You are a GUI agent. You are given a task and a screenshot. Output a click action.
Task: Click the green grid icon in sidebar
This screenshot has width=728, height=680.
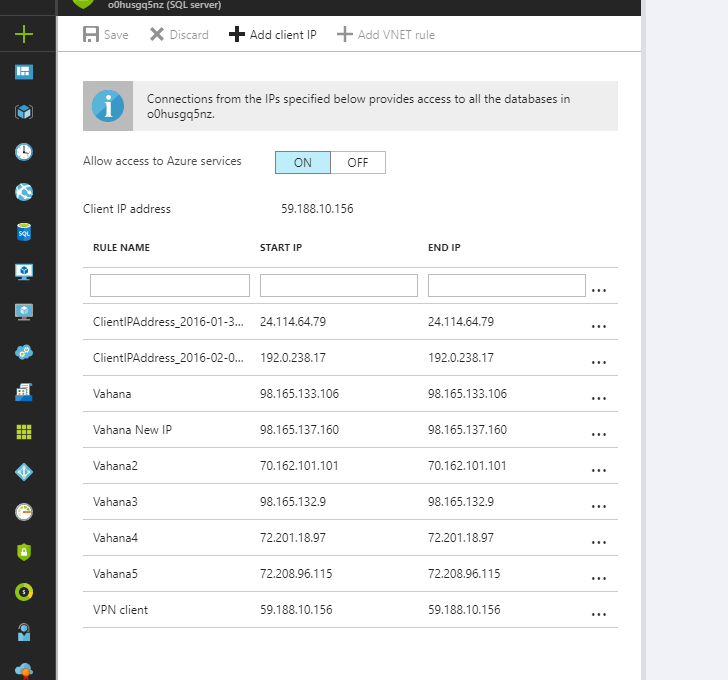[24, 432]
